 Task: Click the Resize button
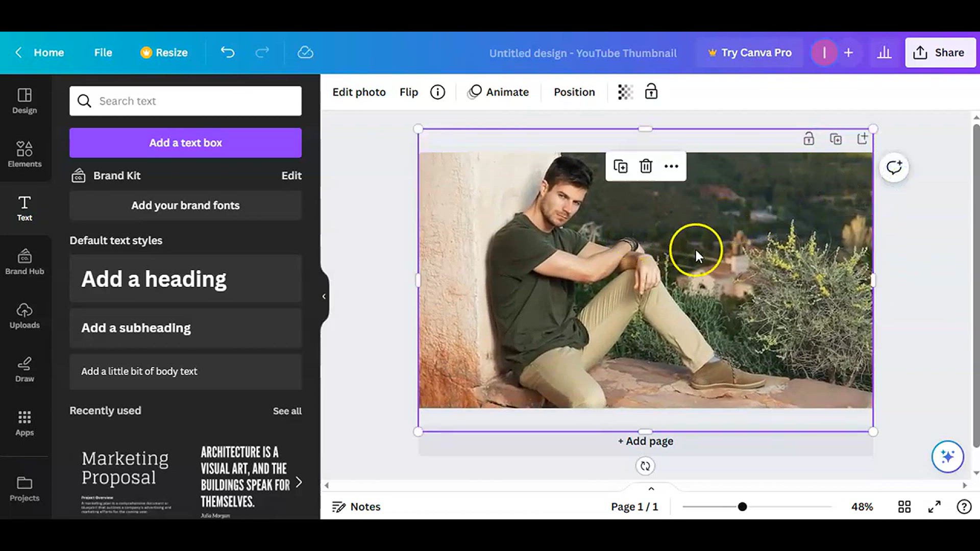click(x=164, y=53)
